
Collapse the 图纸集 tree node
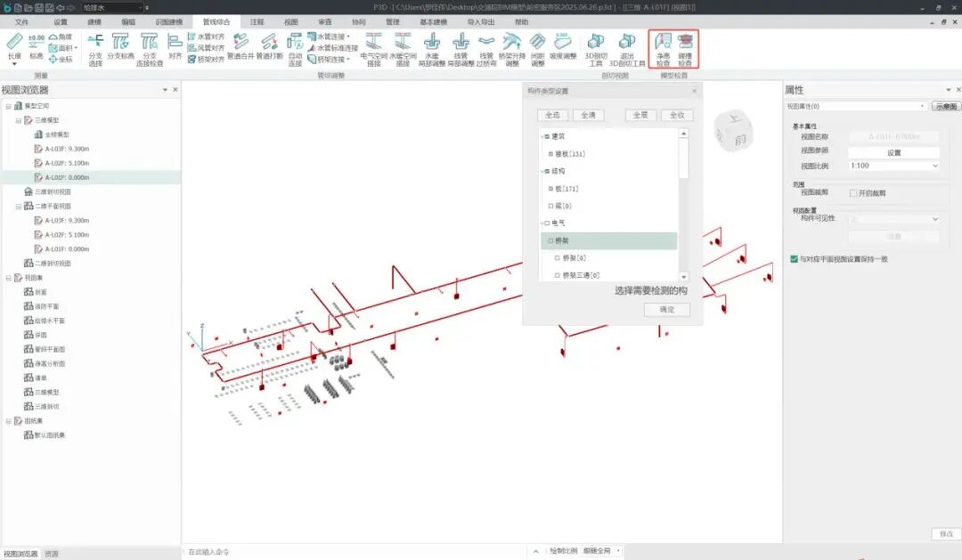(9, 421)
